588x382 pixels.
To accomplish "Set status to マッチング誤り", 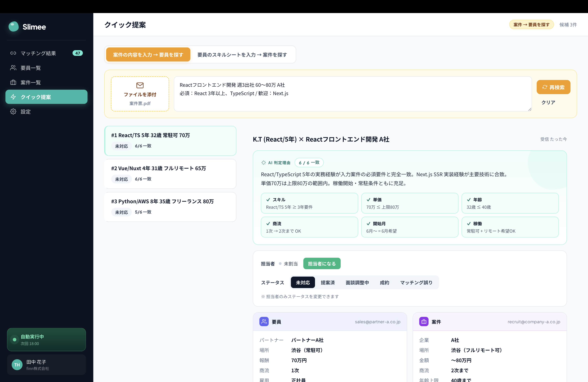I will click(x=416, y=282).
